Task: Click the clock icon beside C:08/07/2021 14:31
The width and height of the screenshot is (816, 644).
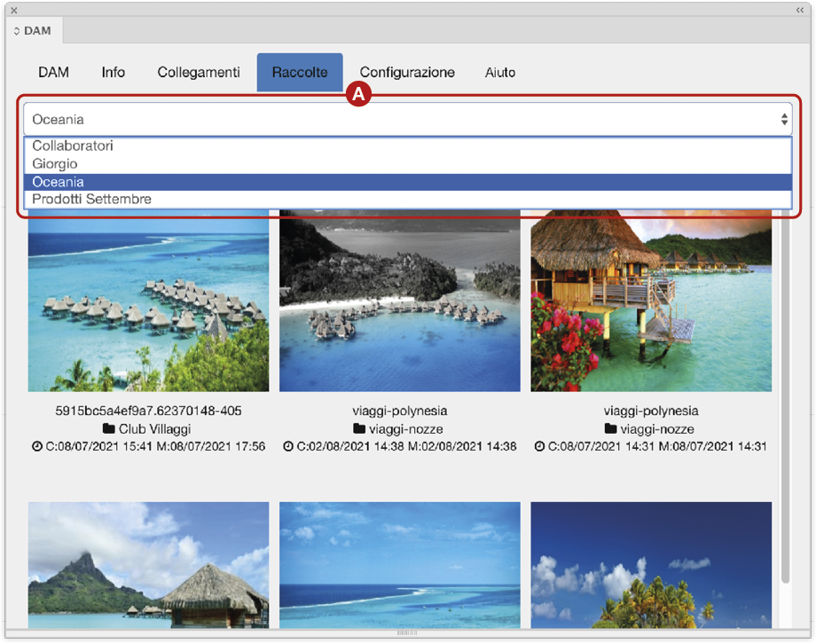Action: (540, 447)
